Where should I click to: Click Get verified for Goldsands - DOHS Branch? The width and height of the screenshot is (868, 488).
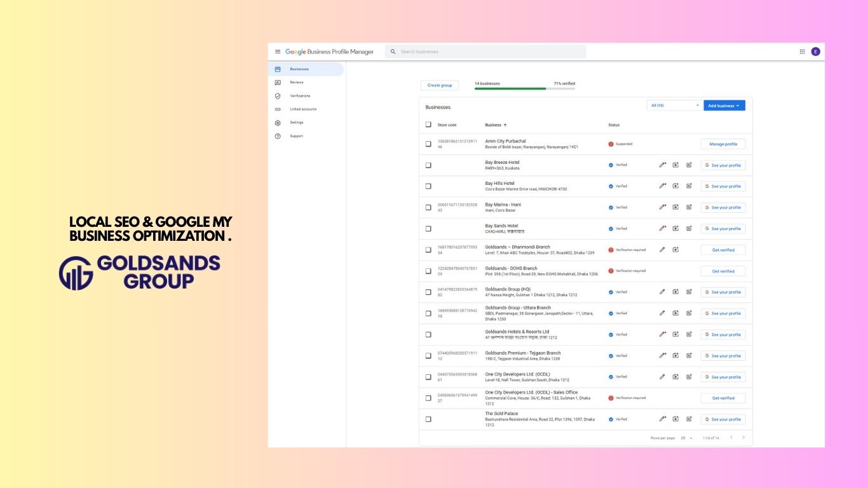coord(723,271)
